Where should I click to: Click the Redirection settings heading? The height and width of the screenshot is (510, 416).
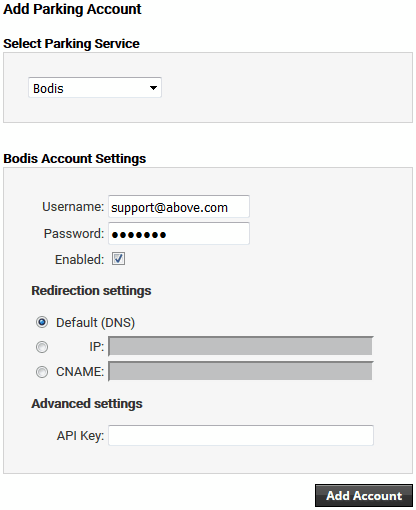[x=91, y=291]
